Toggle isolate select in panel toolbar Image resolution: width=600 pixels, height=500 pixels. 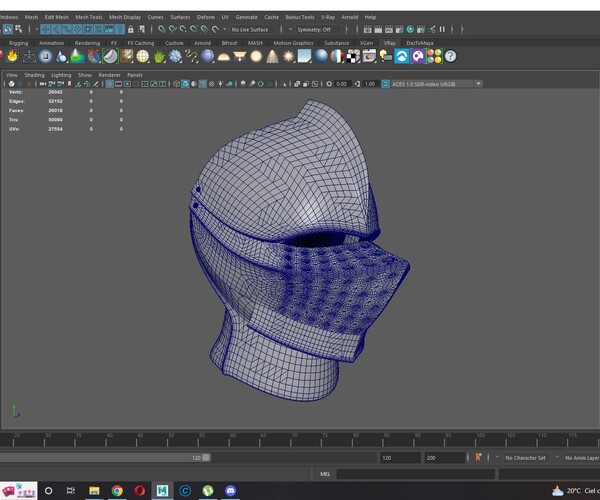(x=283, y=84)
